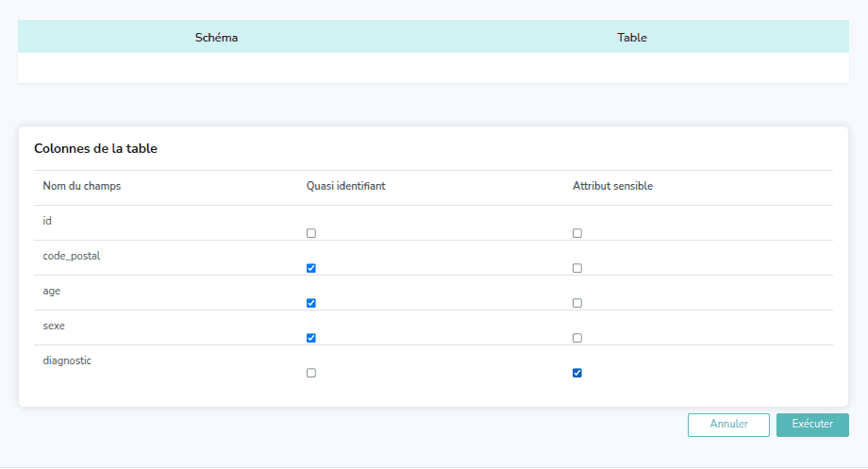
Task: Click the Colonnes de la table title
Action: [95, 149]
